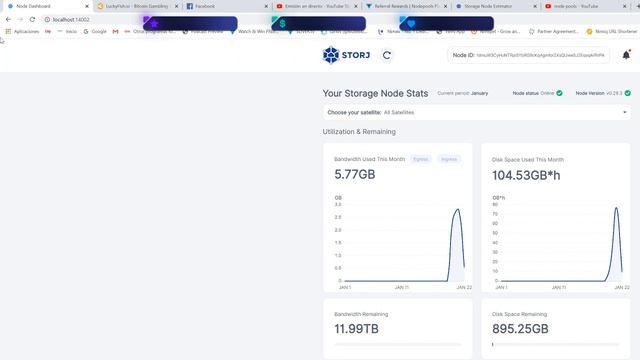Viewport: 640px width, 360px height.
Task: Close the Node Dashboard tab
Action: (87, 6)
